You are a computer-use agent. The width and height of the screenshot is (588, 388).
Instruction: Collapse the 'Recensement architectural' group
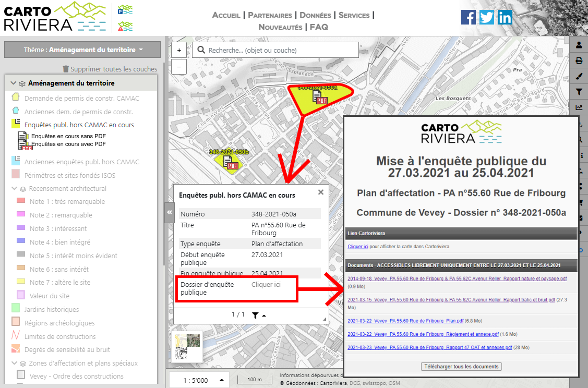click(x=14, y=189)
